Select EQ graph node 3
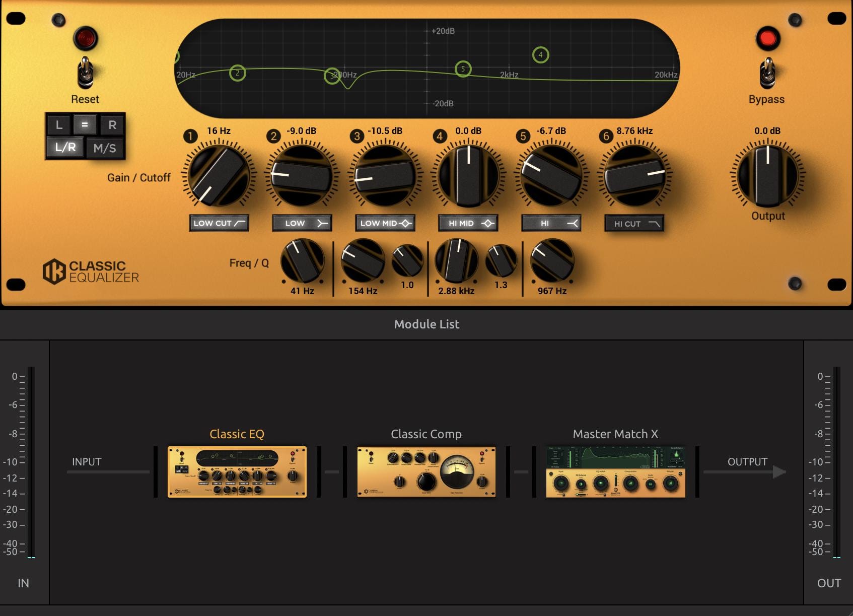Viewport: 853px width, 616px height. [332, 76]
